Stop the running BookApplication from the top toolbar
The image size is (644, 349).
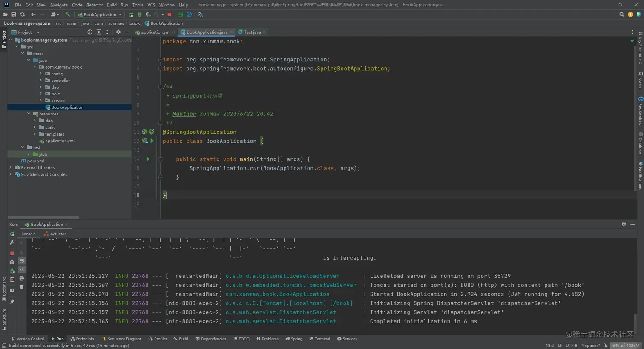pyautogui.click(x=169, y=14)
